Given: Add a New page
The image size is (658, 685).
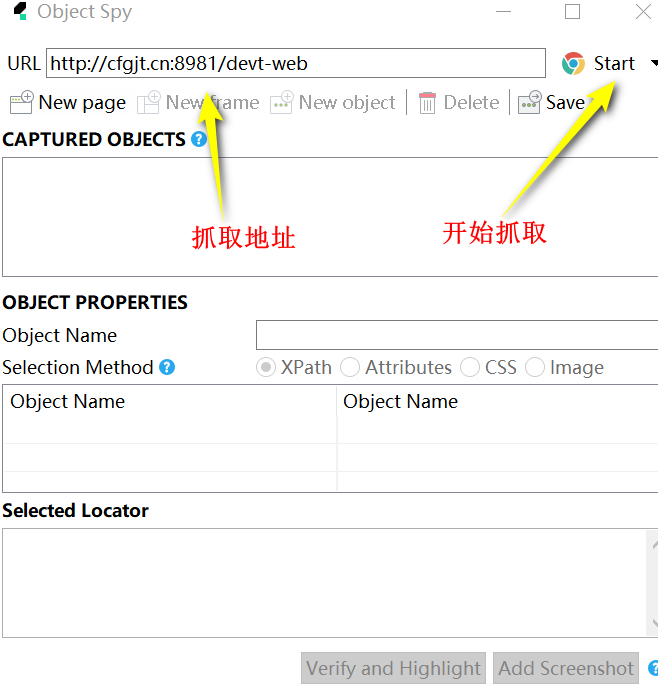Looking at the screenshot, I should (82, 103).
